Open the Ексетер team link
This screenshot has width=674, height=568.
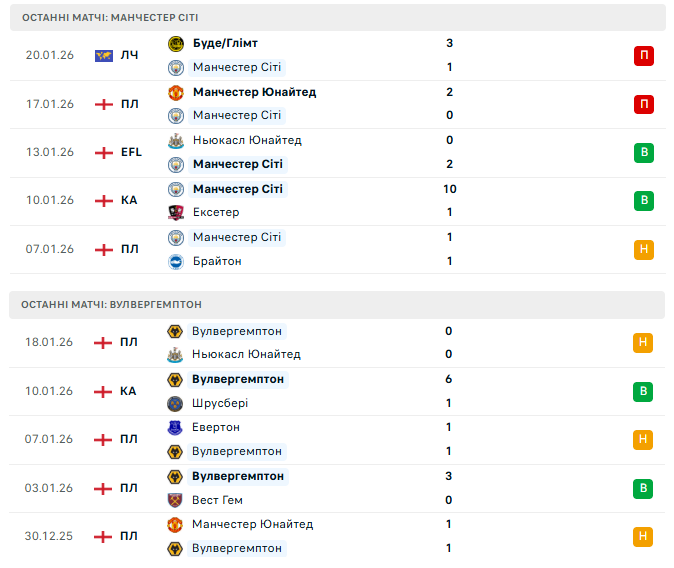[x=216, y=212]
